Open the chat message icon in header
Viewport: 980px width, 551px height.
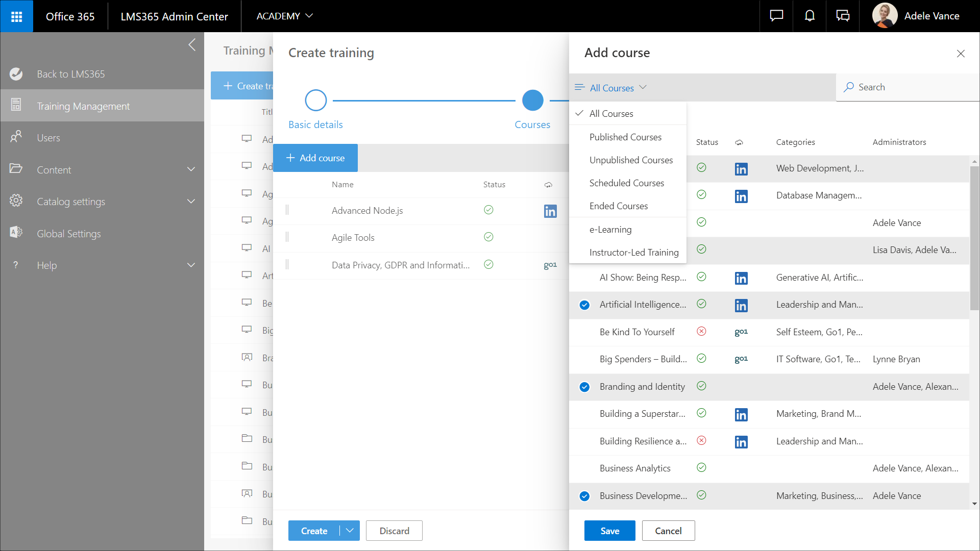coord(776,16)
